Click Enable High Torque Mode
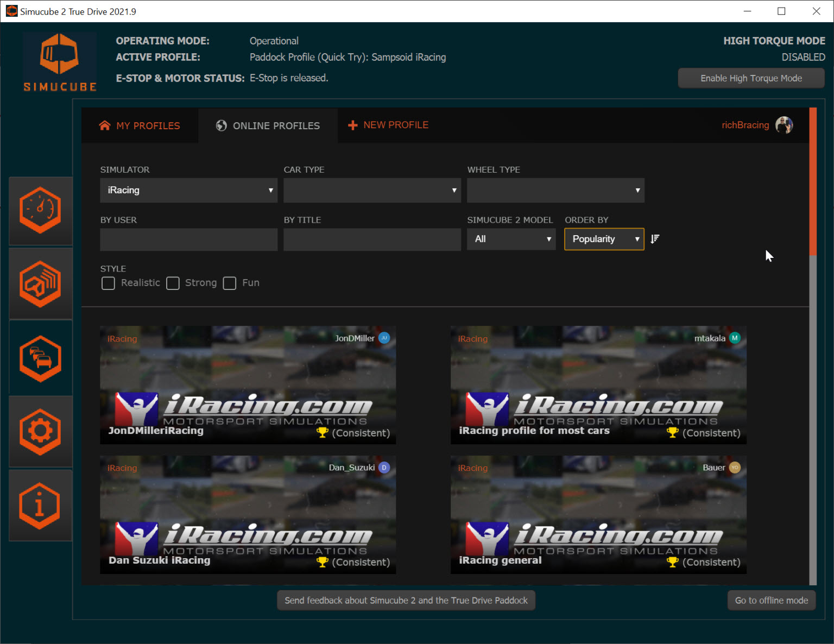Viewport: 834px width, 644px height. [x=751, y=78]
